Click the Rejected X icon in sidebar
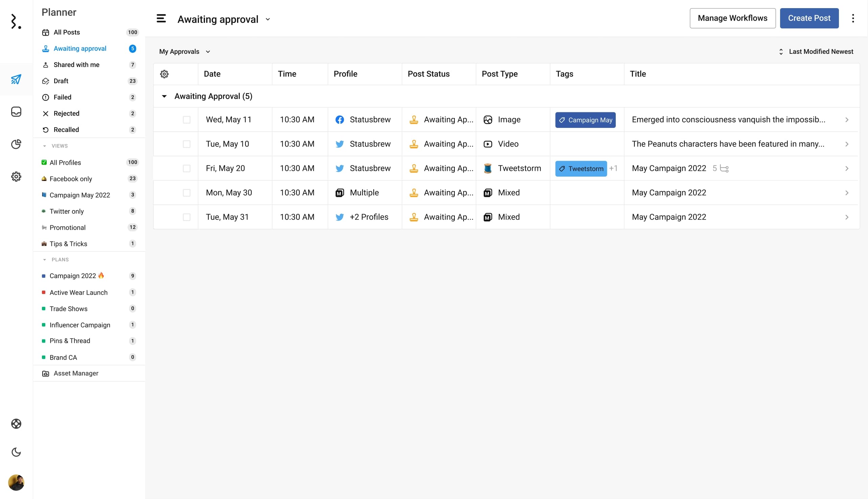Viewport: 868px width, 499px height. (x=46, y=113)
